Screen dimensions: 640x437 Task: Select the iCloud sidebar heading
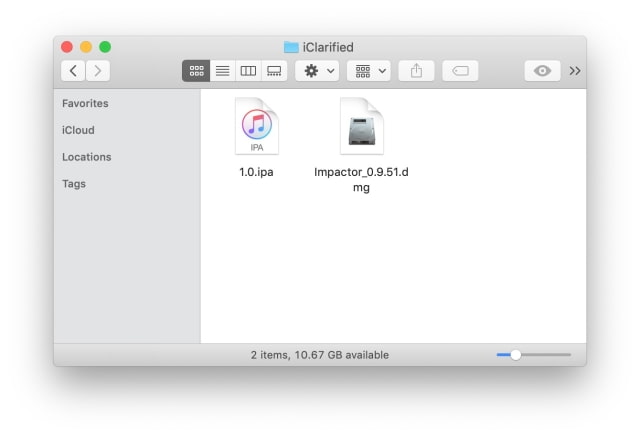coord(78,130)
